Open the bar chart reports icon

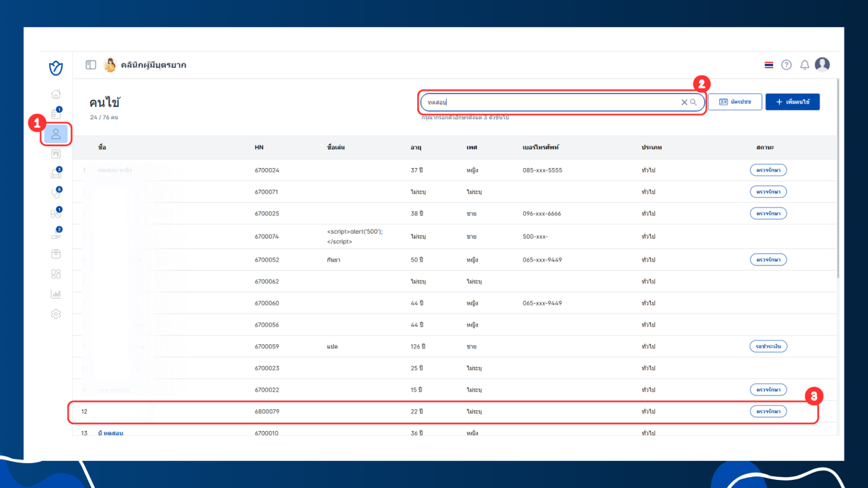(x=56, y=294)
